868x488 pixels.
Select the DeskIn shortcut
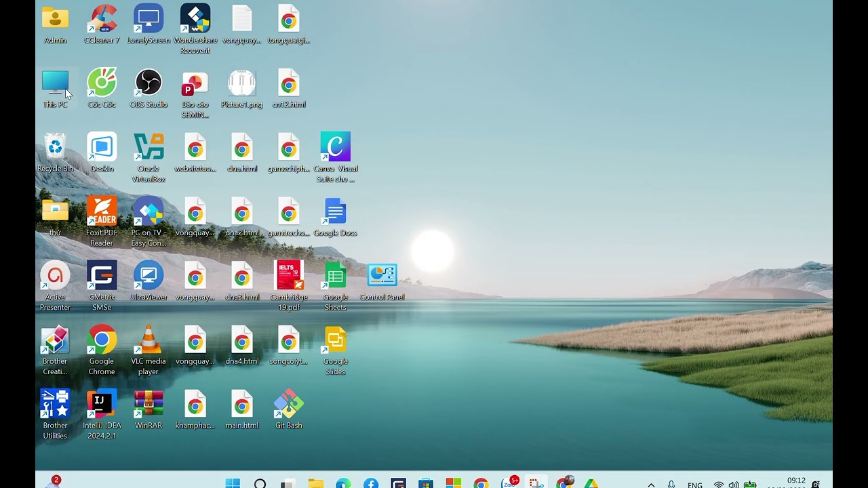coord(102,152)
